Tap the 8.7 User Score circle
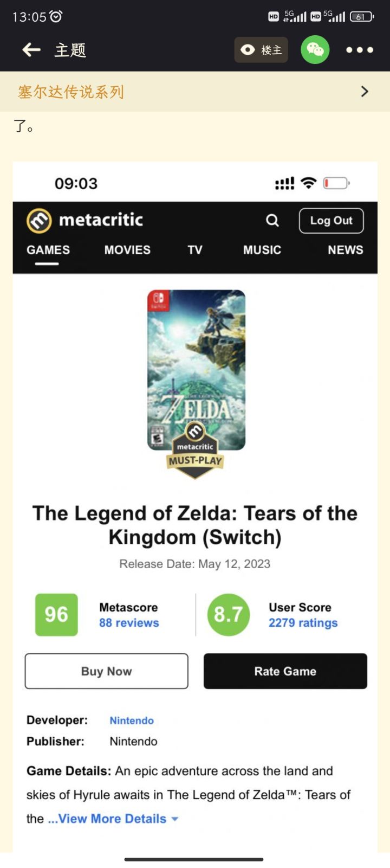The height and width of the screenshot is (868, 390). click(x=228, y=614)
